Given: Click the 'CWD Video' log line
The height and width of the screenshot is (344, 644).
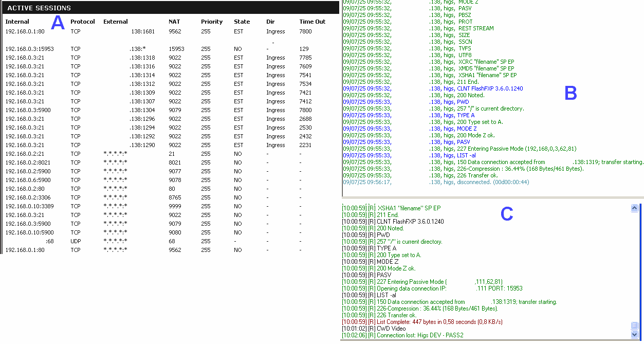Looking at the screenshot, I should [374, 329].
